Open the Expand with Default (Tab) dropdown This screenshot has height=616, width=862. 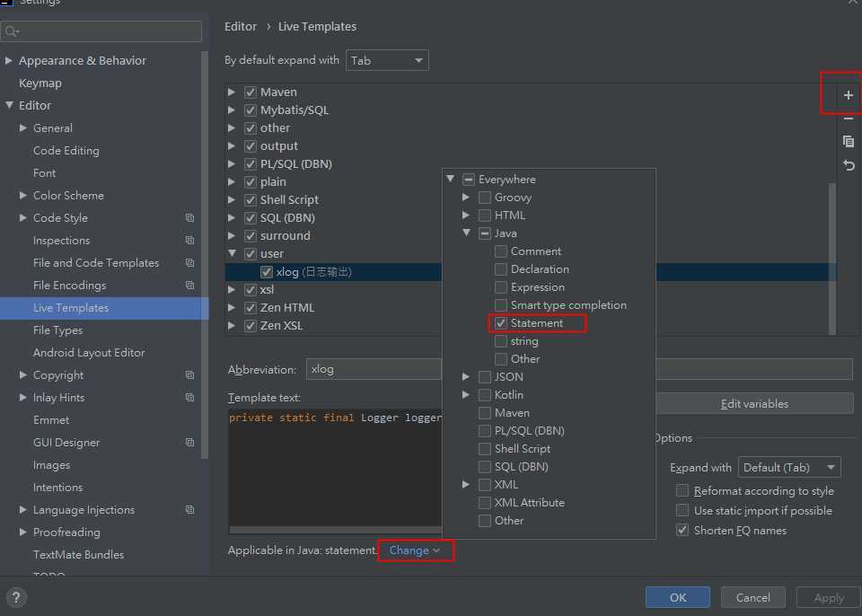point(788,467)
